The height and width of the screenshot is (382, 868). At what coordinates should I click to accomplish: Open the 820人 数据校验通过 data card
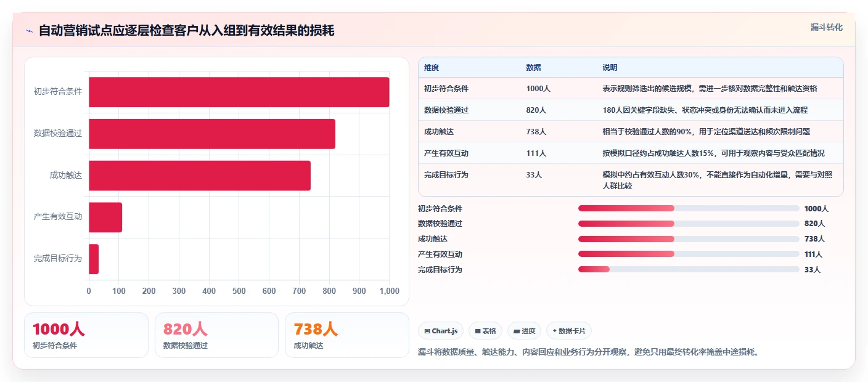[216, 335]
